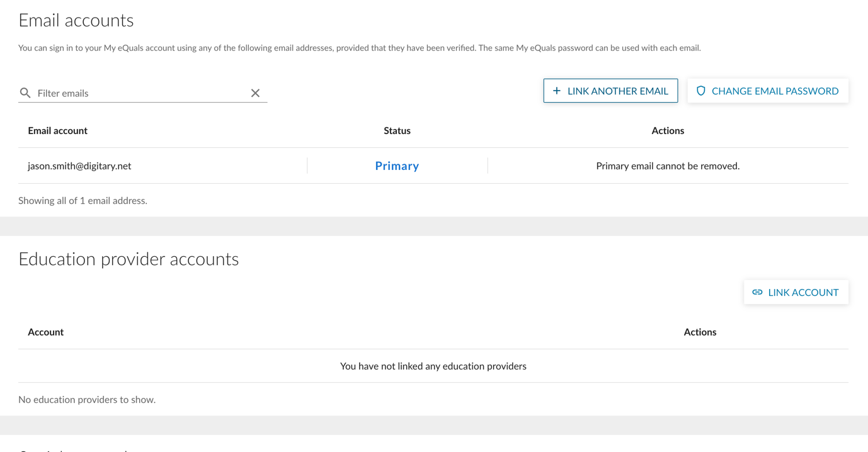Click the magnifier search icon beside Filter emails
This screenshot has height=452, width=868.
tap(25, 93)
